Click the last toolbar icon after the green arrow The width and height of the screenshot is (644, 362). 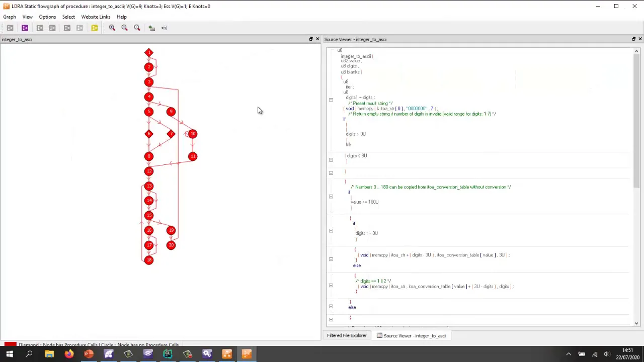click(x=164, y=28)
